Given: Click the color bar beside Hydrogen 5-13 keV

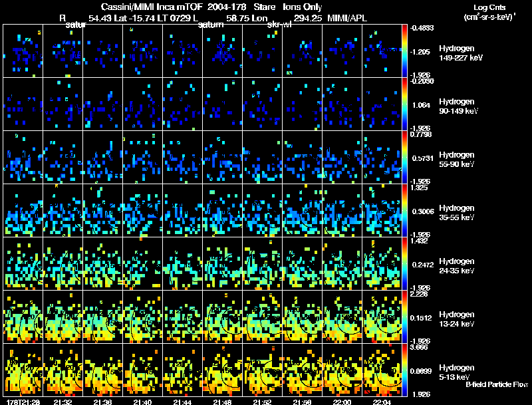Looking at the screenshot, I should tap(404, 370).
